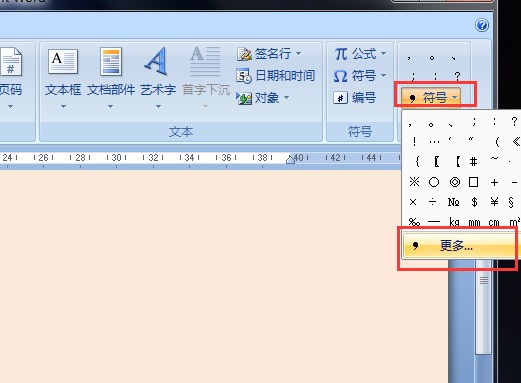Open the 艺术字 WordArt gallery

coord(158,79)
